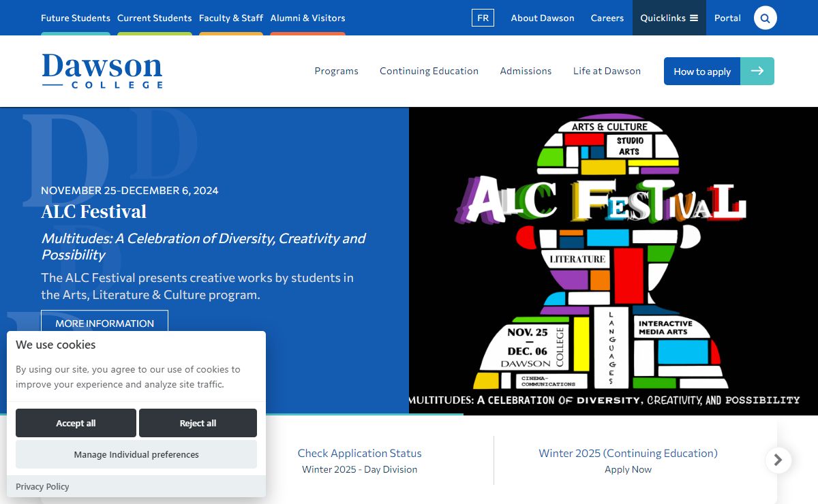This screenshot has height=504, width=818.
Task: Open the Future Students tab
Action: coord(76,18)
